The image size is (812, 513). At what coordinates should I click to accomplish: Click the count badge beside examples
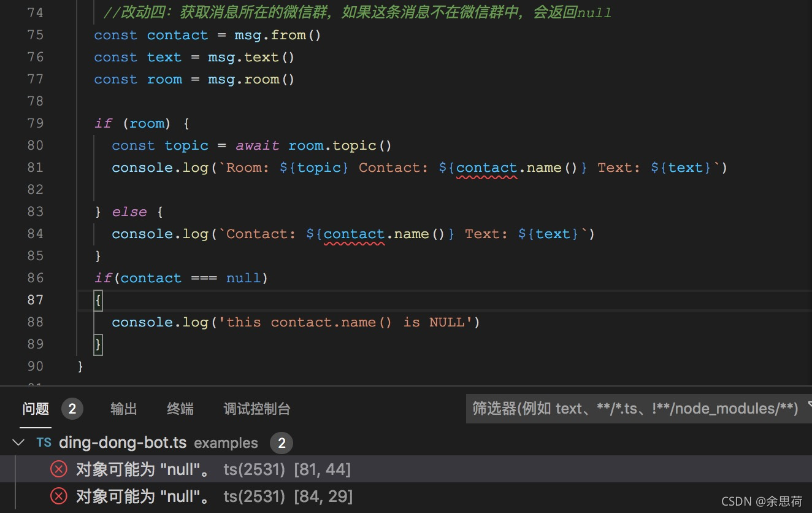[x=282, y=443]
